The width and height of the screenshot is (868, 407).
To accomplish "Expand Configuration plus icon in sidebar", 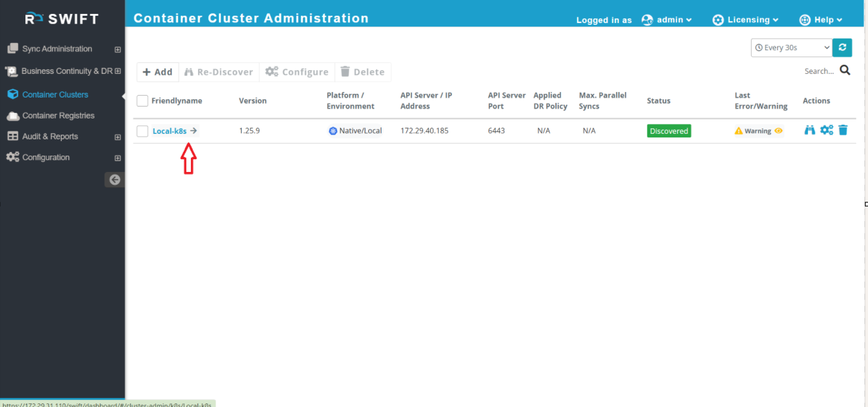I will point(118,158).
